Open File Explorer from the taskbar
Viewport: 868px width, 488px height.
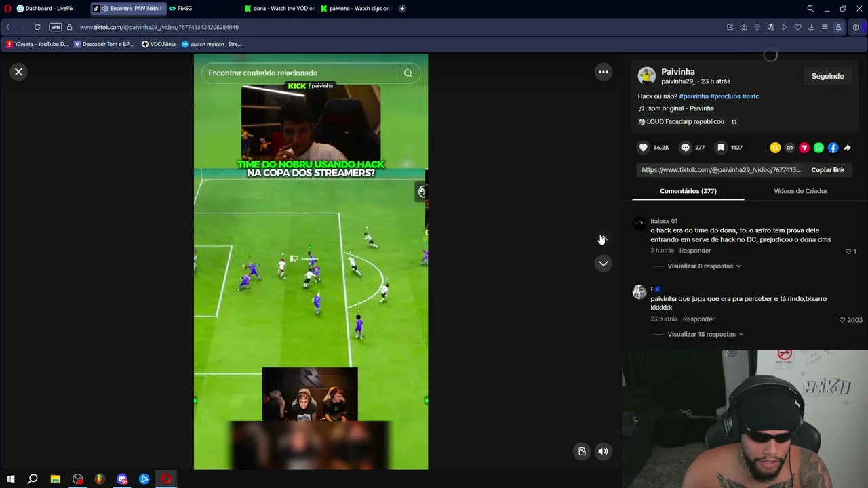[56, 479]
